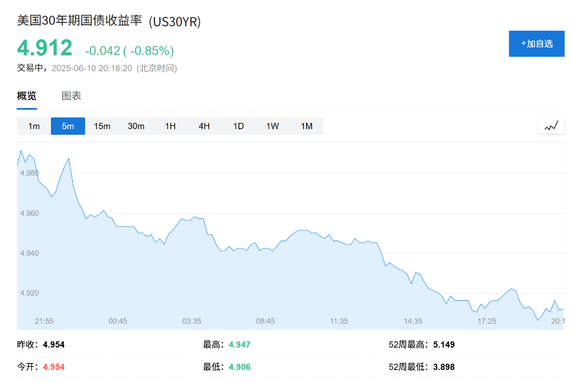
Task: Select the 5m time interval
Action: click(68, 126)
